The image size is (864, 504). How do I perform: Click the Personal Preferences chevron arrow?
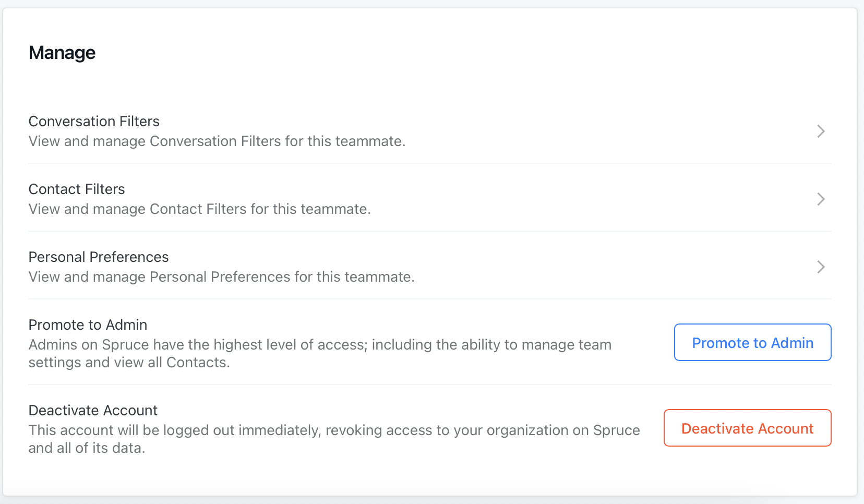pos(821,267)
